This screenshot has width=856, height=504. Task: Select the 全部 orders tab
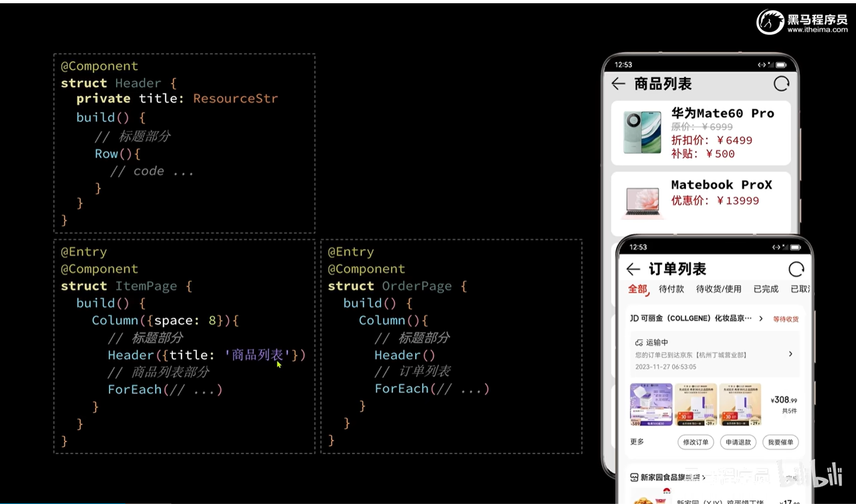(x=637, y=289)
